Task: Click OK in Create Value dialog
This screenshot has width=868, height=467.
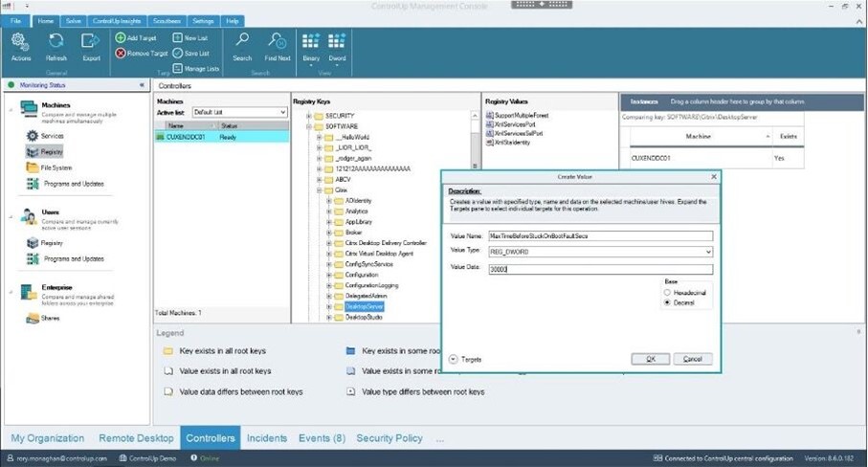Action: click(x=651, y=359)
